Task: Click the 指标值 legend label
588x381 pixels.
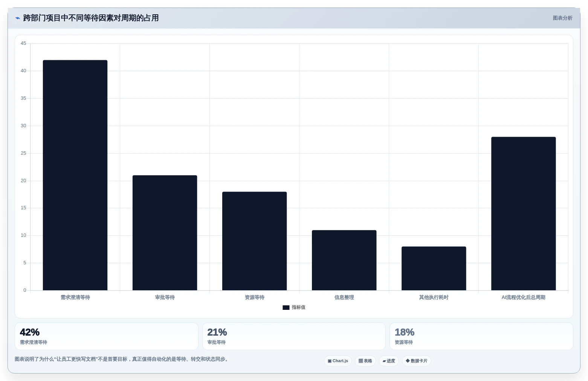Action: (298, 308)
